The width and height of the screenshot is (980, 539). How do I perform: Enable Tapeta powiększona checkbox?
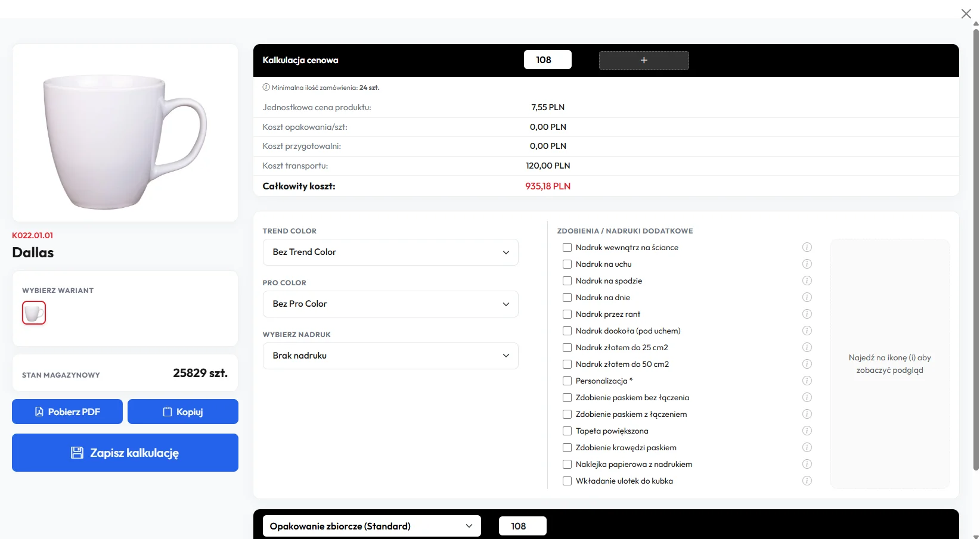pyautogui.click(x=567, y=431)
